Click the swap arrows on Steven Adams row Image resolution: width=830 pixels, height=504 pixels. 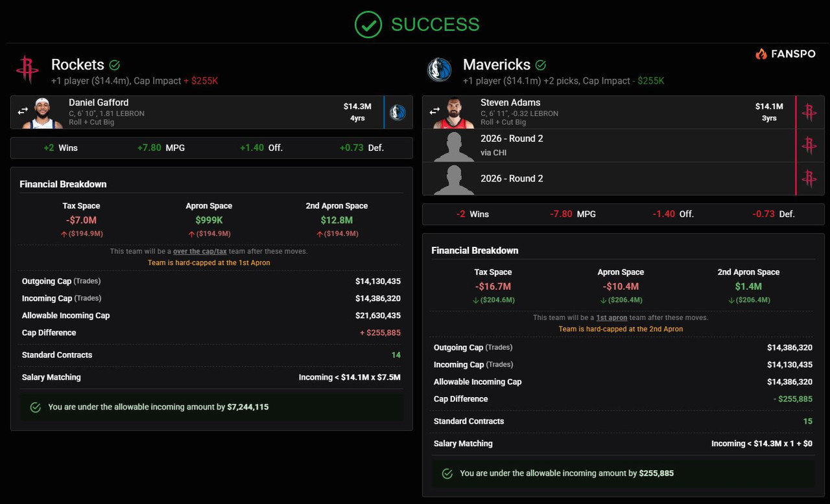[434, 111]
